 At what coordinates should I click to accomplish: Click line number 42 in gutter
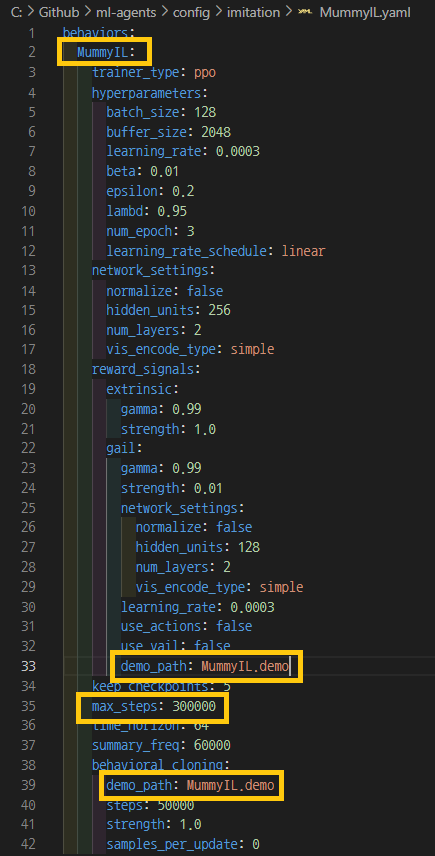[x=28, y=845]
